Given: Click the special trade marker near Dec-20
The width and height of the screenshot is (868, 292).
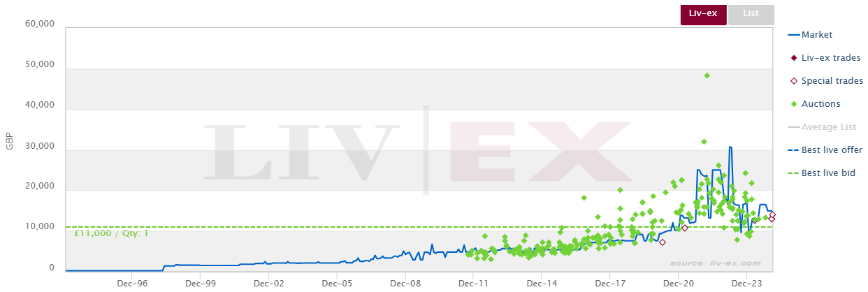Looking at the screenshot, I should 685,228.
